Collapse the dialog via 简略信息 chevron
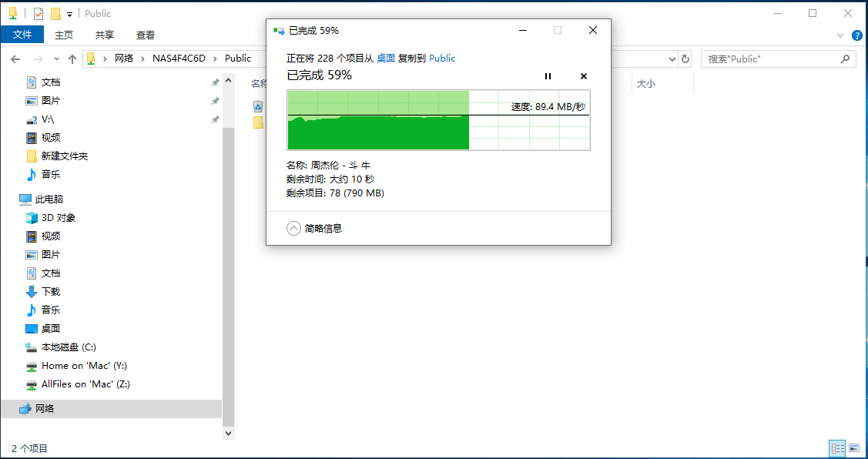The image size is (868, 459). point(293,228)
